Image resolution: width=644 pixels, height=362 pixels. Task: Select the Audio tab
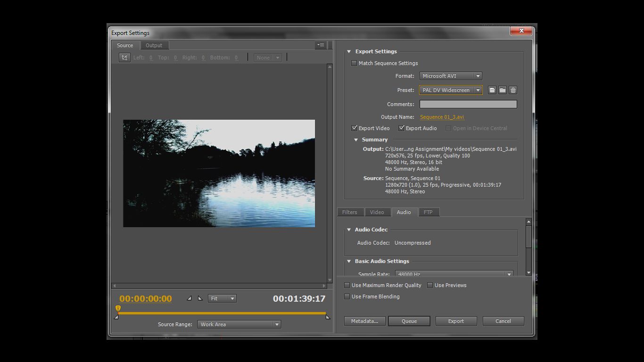pos(404,212)
